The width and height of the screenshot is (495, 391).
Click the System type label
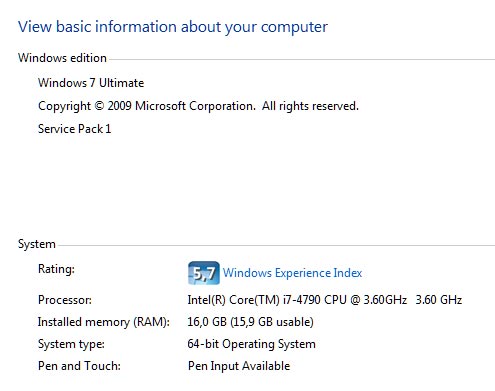coord(71,344)
